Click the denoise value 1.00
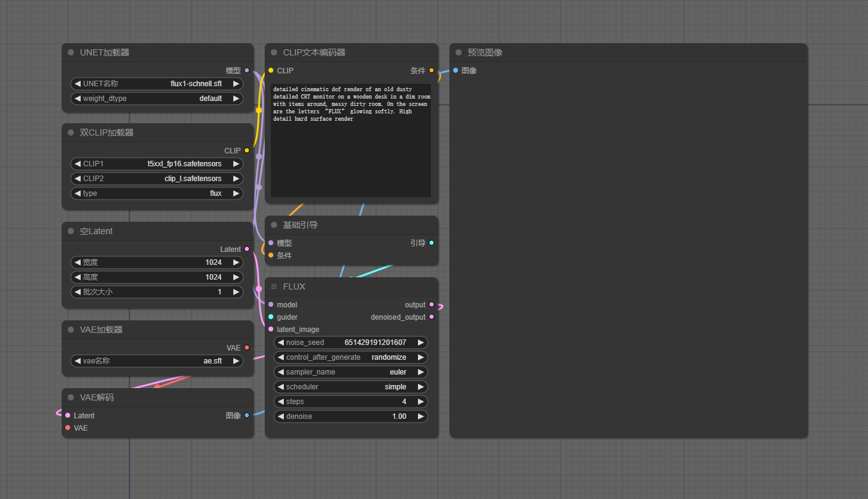 399,416
